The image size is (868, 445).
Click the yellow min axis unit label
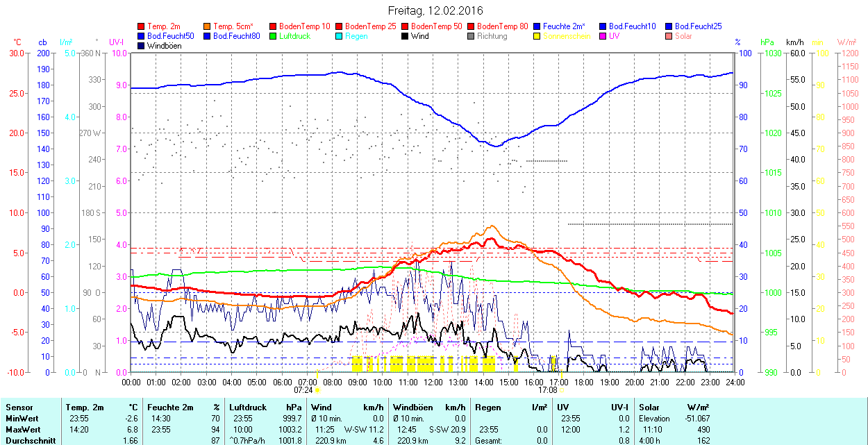click(x=819, y=42)
